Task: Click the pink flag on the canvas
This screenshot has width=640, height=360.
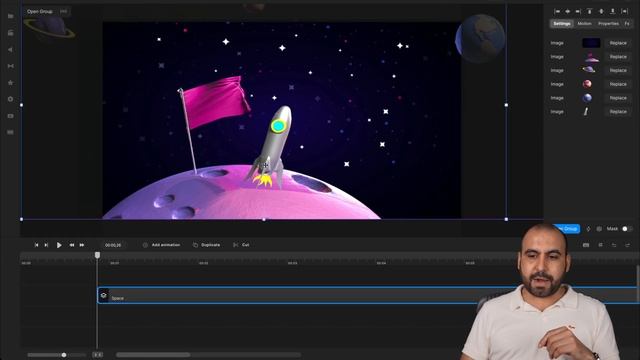Action: pos(215,102)
